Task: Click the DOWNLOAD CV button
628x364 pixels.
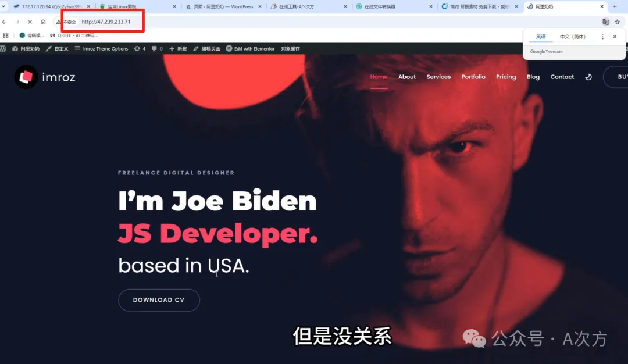Action: pyautogui.click(x=159, y=300)
